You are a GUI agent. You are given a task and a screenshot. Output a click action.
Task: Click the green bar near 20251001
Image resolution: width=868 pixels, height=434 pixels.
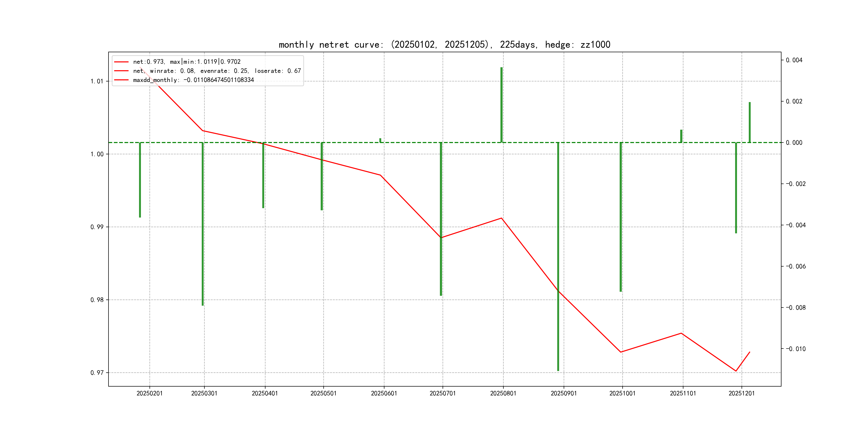pos(620,217)
